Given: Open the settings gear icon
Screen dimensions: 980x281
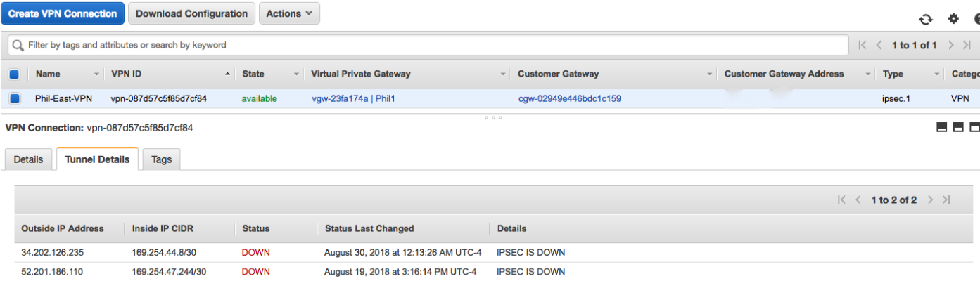Looking at the screenshot, I should (953, 19).
